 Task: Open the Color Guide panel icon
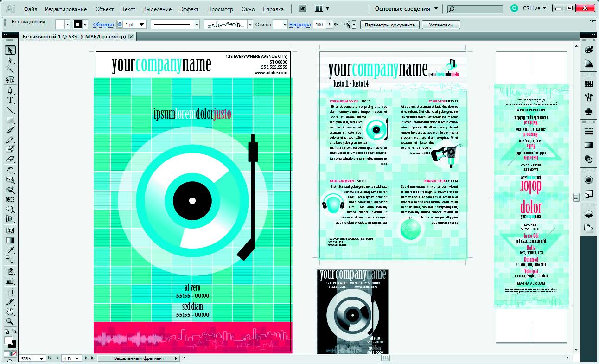[588, 64]
